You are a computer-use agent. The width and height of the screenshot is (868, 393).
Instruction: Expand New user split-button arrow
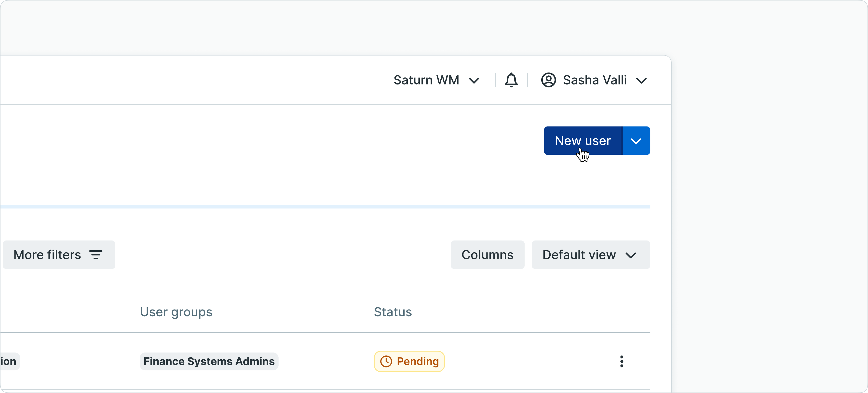click(636, 141)
